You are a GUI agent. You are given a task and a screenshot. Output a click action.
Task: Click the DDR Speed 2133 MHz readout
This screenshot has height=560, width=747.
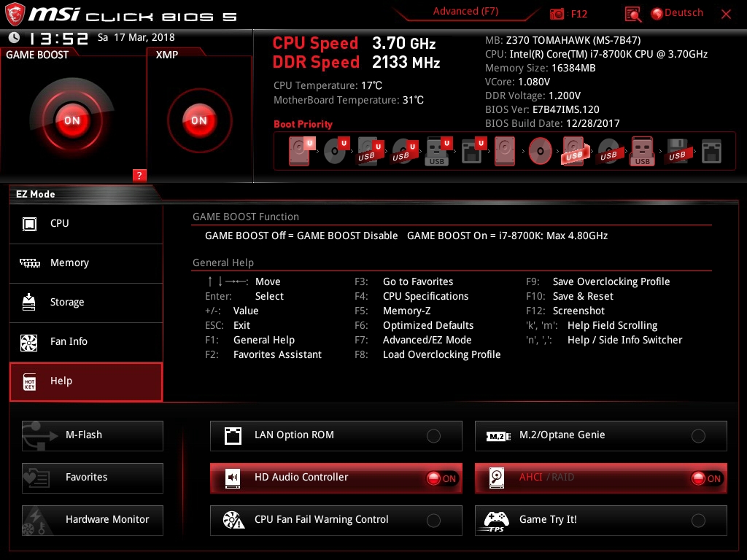click(356, 63)
